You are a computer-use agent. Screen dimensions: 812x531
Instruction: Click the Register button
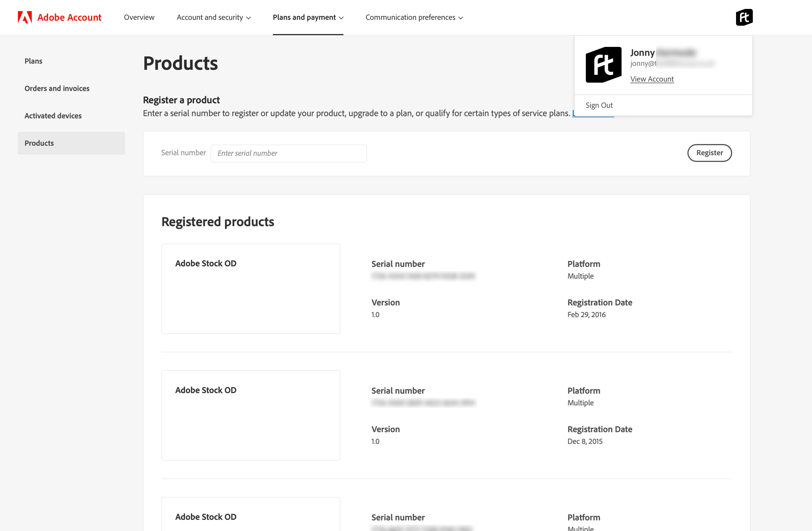tap(709, 153)
